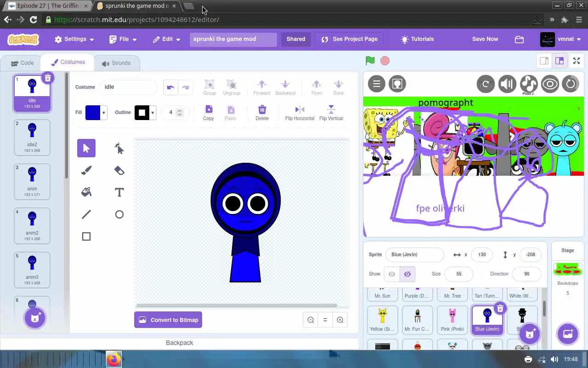Image resolution: width=588 pixels, height=368 pixels.
Task: Click the Redo arrow
Action: (x=185, y=87)
